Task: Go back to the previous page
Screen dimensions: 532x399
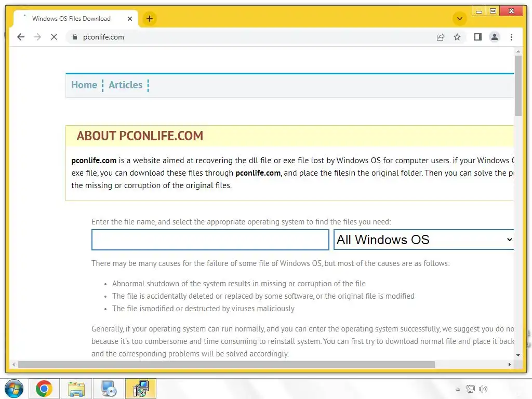Action: click(x=21, y=37)
